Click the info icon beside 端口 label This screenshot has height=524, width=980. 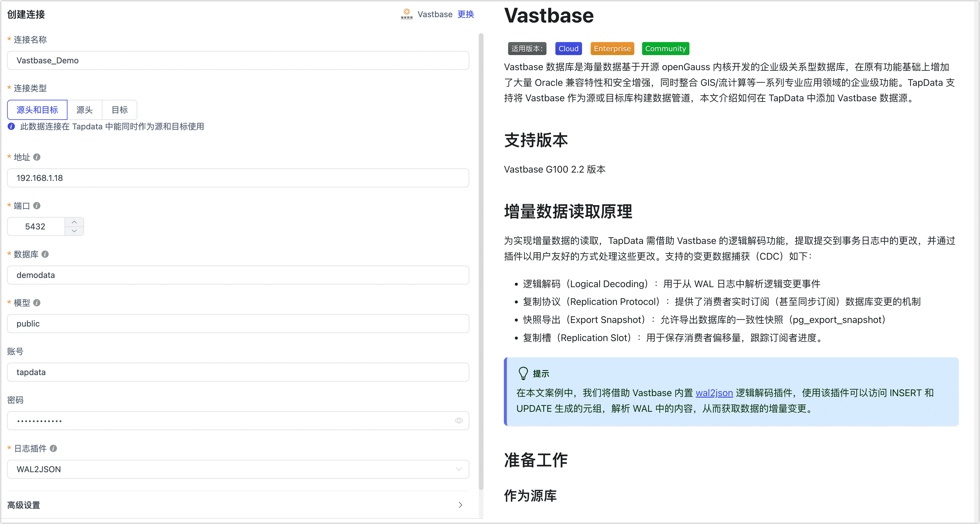[36, 205]
